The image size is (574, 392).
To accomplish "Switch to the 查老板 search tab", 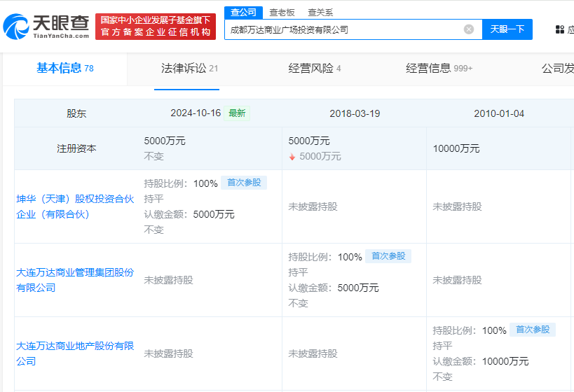I will click(x=282, y=12).
